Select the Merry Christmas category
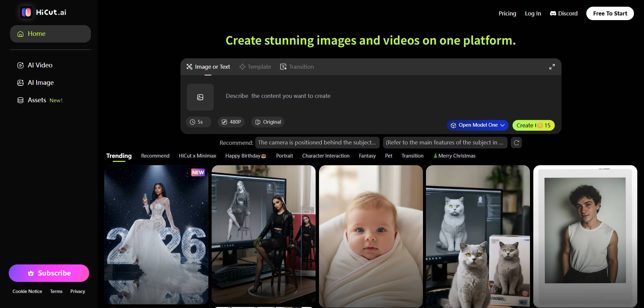 [454, 156]
